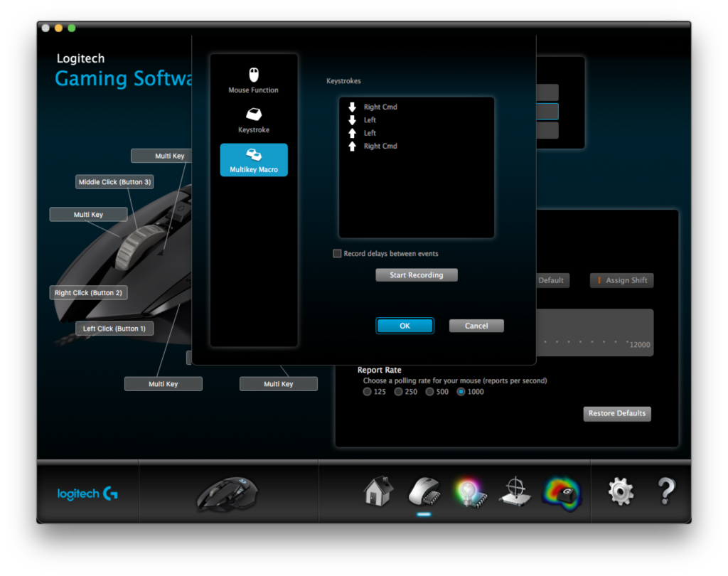Click the Right Click (Button 2) label
The image size is (728, 576).
coord(88,293)
